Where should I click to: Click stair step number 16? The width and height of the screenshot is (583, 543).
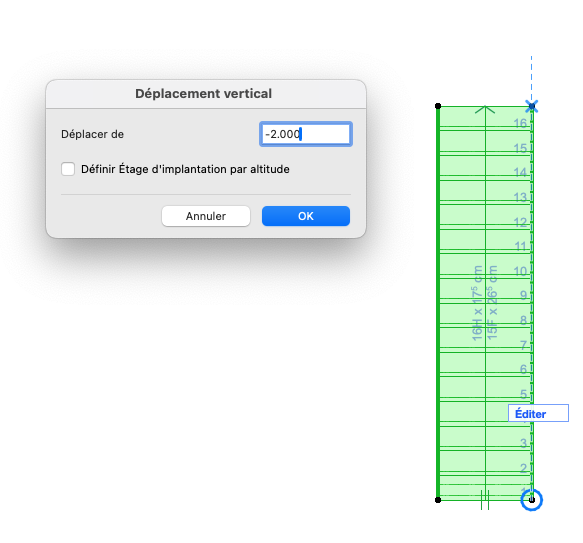[x=521, y=123]
